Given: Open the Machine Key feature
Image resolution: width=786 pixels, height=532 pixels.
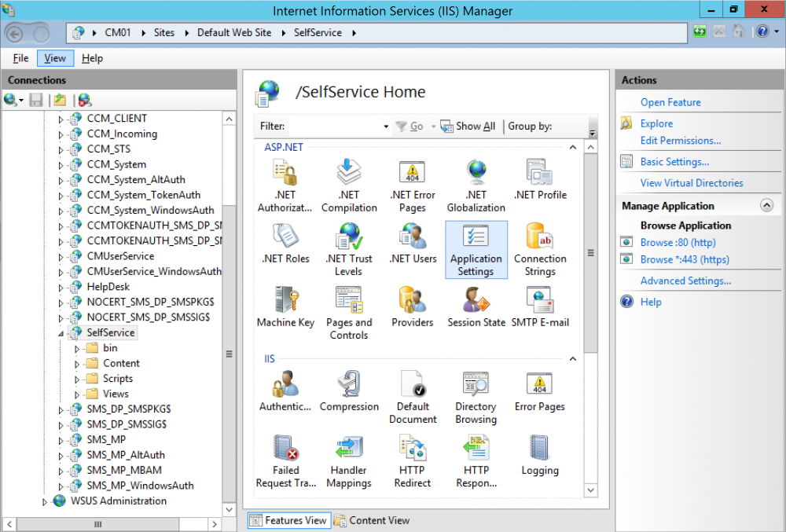Looking at the screenshot, I should coord(286,307).
